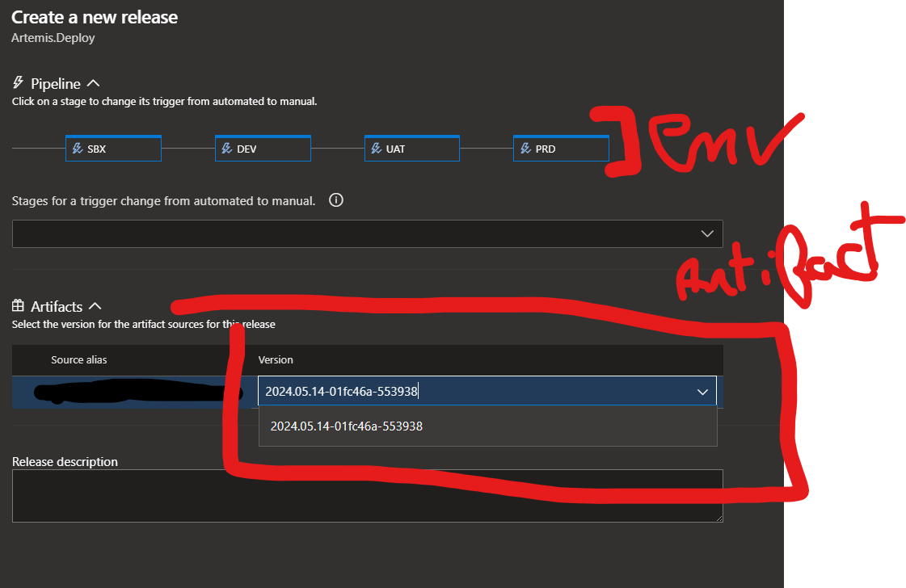The image size is (906, 588).
Task: Collapse the Pipeline section chevron
Action: [93, 84]
